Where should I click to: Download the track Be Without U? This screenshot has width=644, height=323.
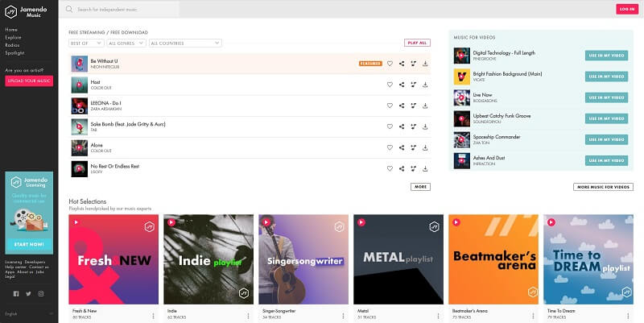tap(425, 64)
